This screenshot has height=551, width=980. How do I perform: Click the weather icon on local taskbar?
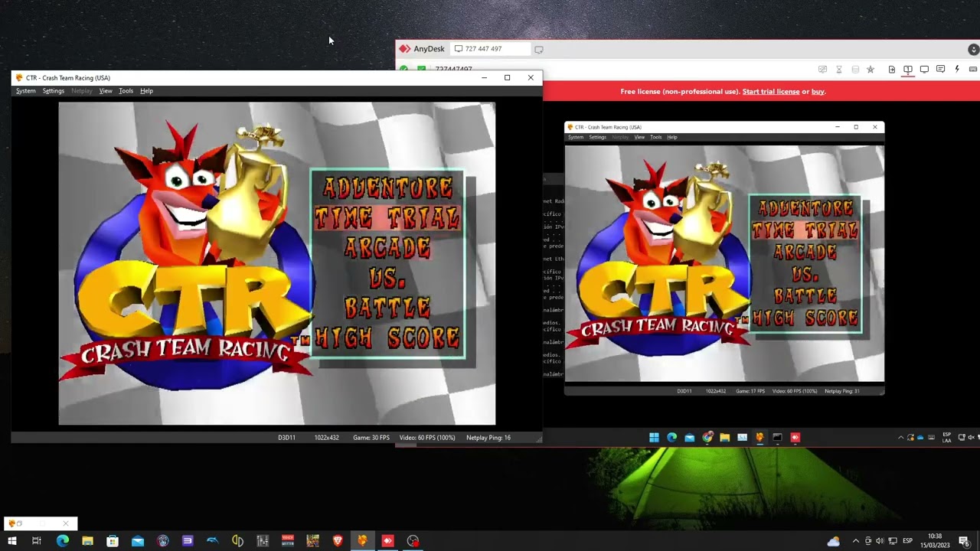coord(834,541)
